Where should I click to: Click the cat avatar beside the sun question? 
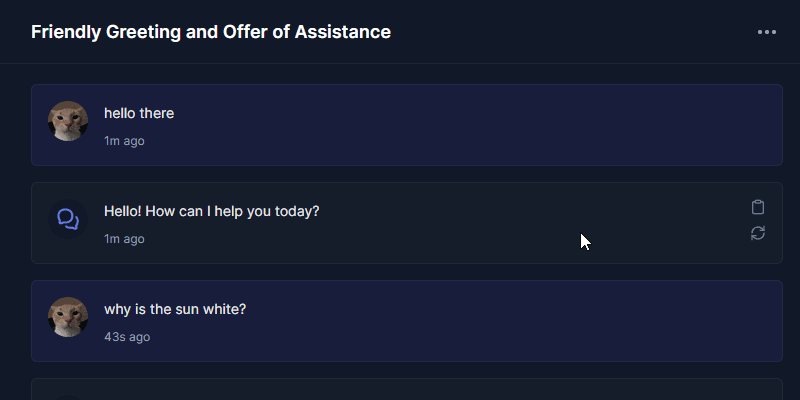68,317
